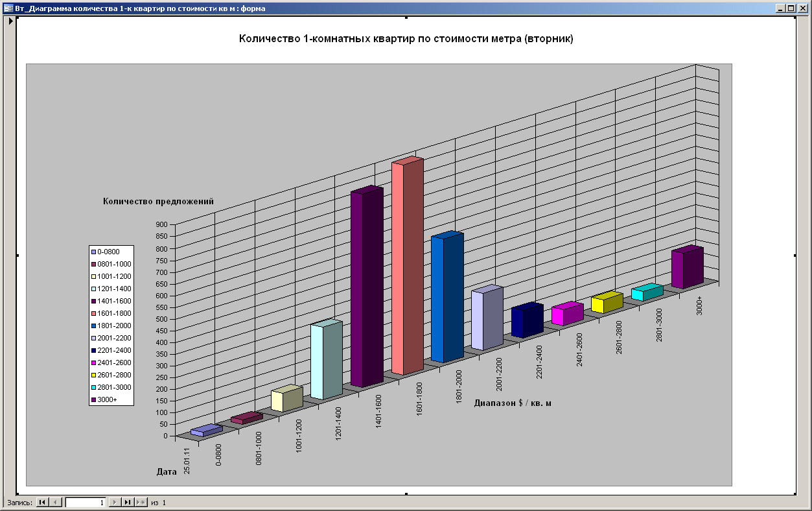Select the 'Диапазон $ / кв. м' axis title
The height and width of the screenshot is (511, 812).
tap(512, 403)
